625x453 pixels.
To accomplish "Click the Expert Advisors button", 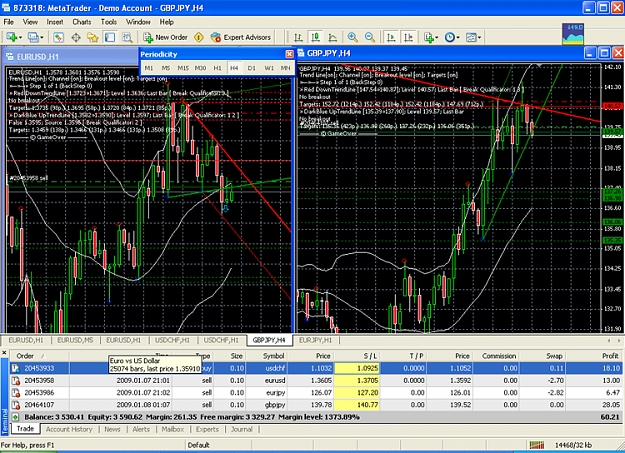I will 241,37.
